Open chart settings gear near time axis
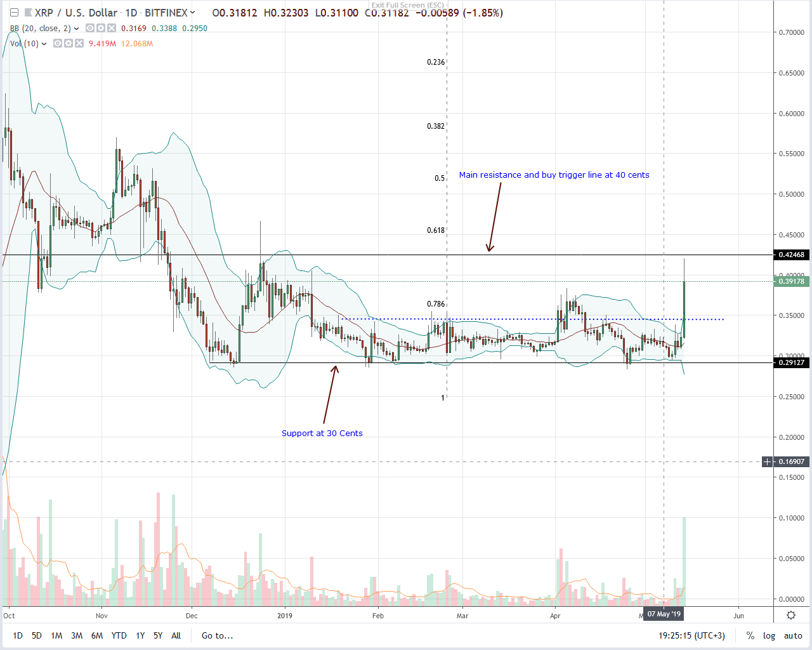The width and height of the screenshot is (812, 650). point(791,615)
